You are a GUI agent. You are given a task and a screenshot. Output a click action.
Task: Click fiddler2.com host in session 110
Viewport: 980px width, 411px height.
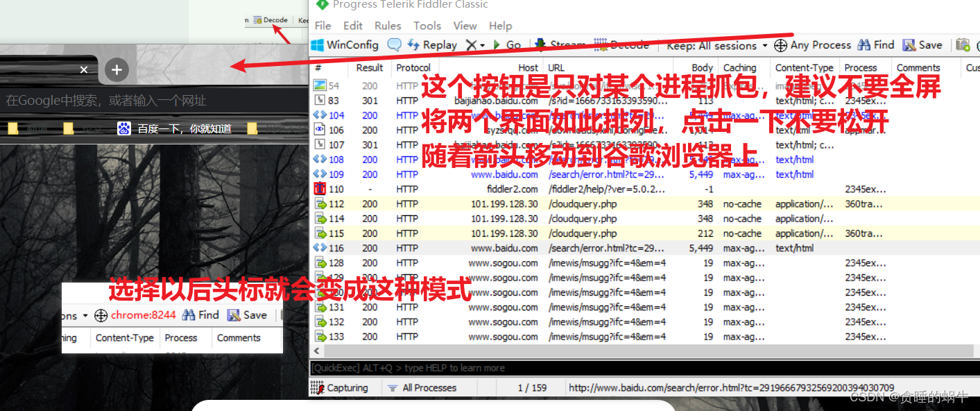coord(512,189)
